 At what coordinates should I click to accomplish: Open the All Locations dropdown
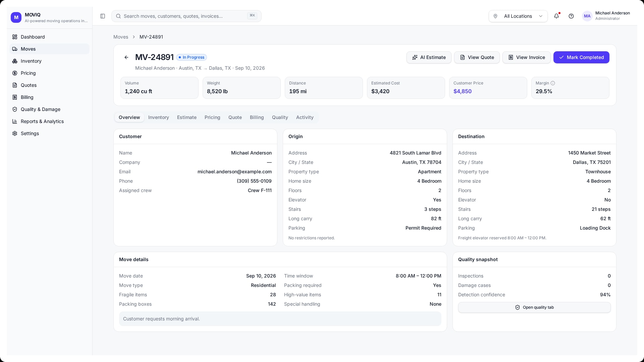518,16
